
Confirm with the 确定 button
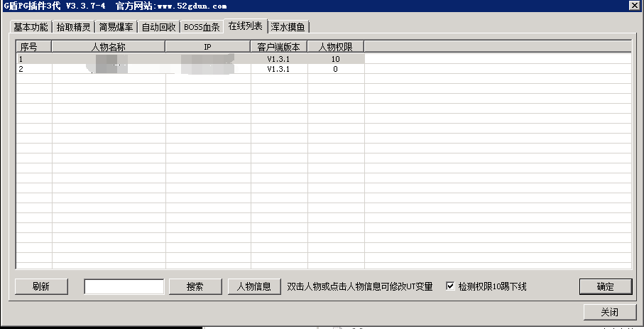[606, 286]
